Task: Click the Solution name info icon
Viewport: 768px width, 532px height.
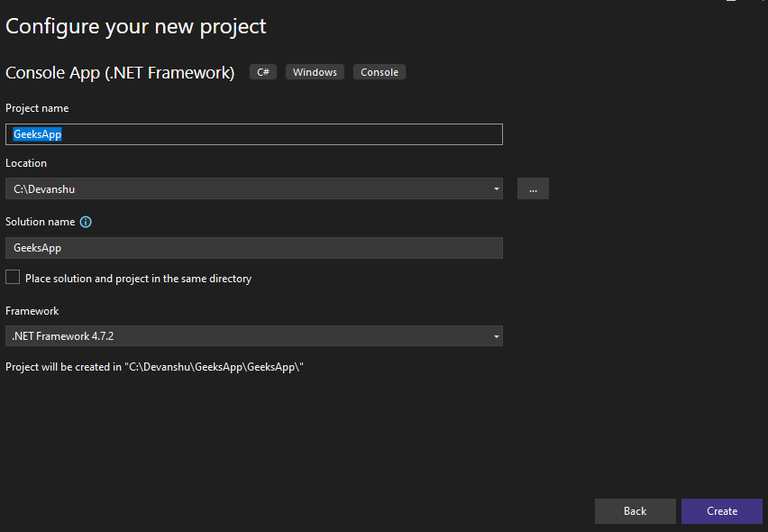Action: point(86,222)
